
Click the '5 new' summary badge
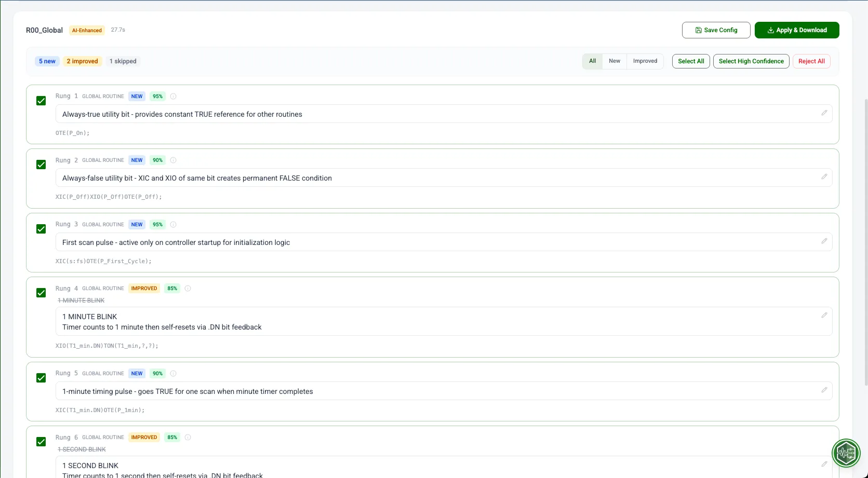click(x=47, y=61)
